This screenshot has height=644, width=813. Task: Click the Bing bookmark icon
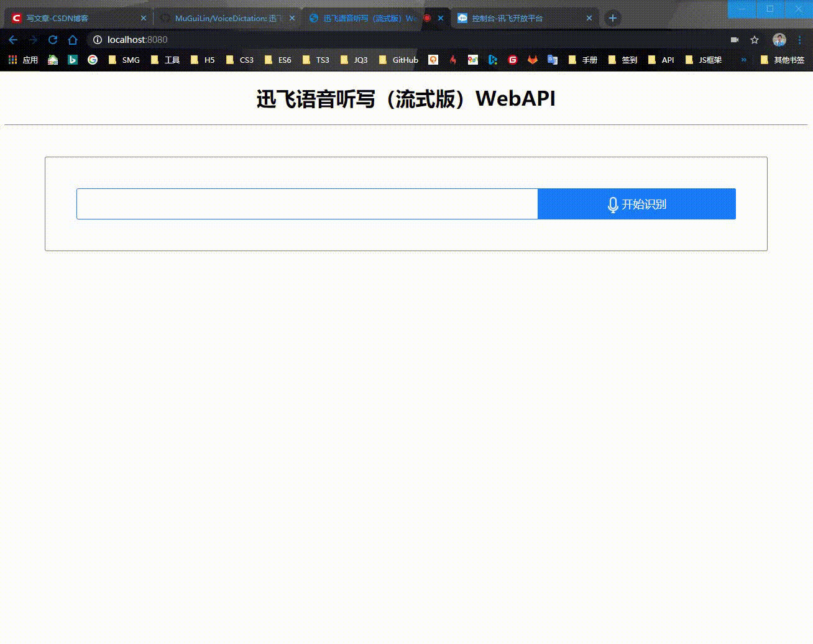(x=73, y=60)
